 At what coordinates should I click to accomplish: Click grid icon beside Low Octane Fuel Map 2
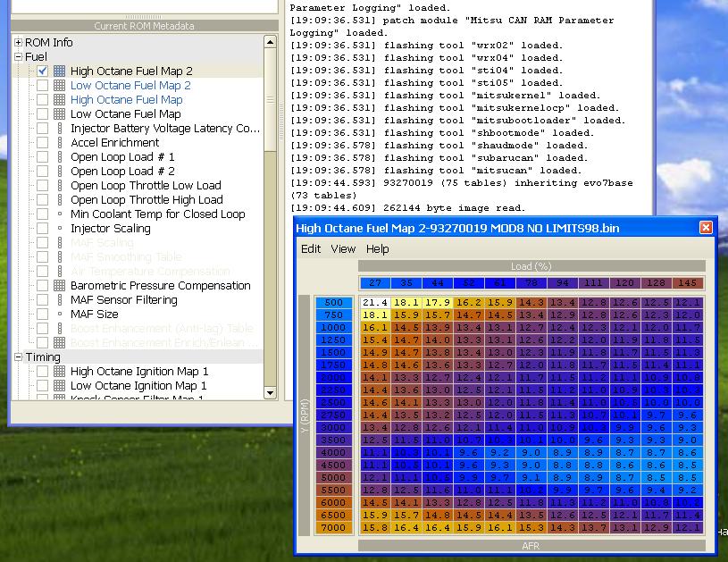click(x=59, y=85)
